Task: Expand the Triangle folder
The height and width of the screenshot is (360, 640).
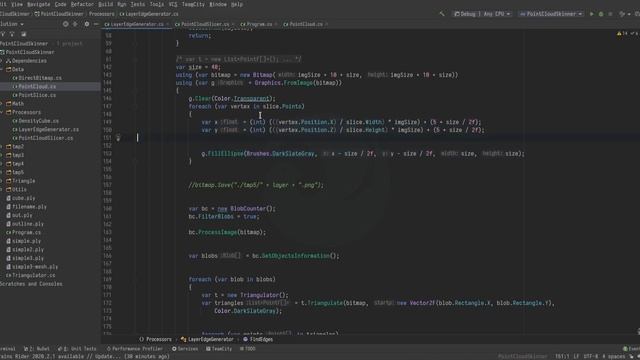Action: (2, 181)
